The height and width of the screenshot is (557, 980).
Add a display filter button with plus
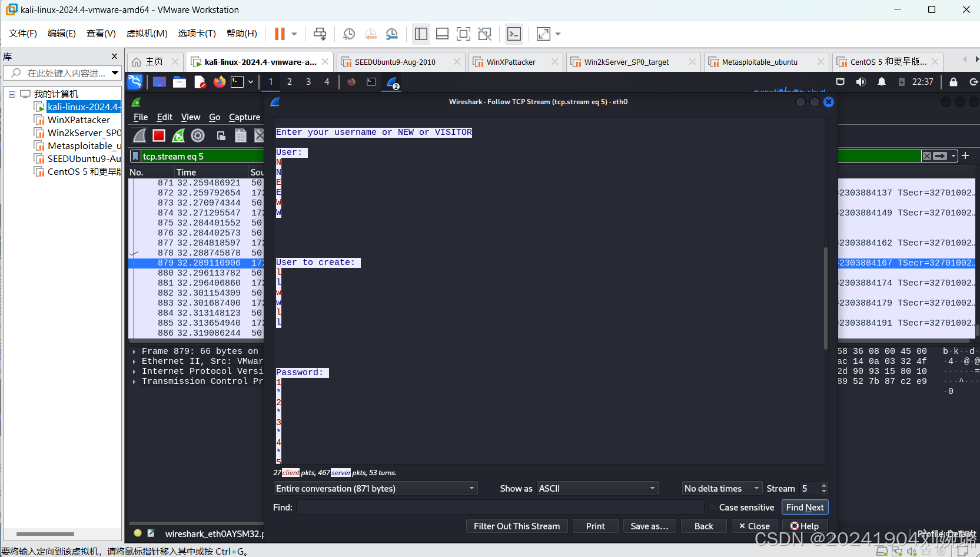[965, 156]
